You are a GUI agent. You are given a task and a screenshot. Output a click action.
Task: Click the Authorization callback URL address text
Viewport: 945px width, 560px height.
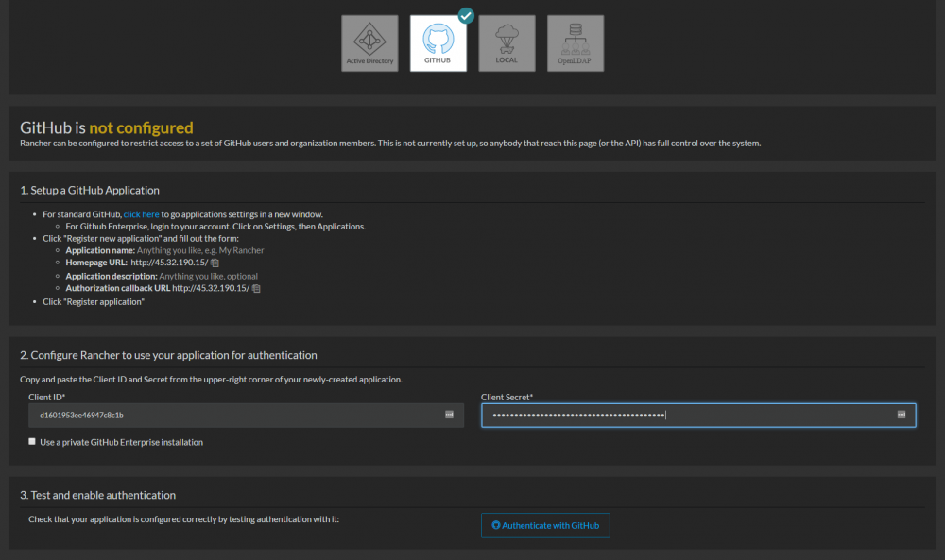(211, 288)
